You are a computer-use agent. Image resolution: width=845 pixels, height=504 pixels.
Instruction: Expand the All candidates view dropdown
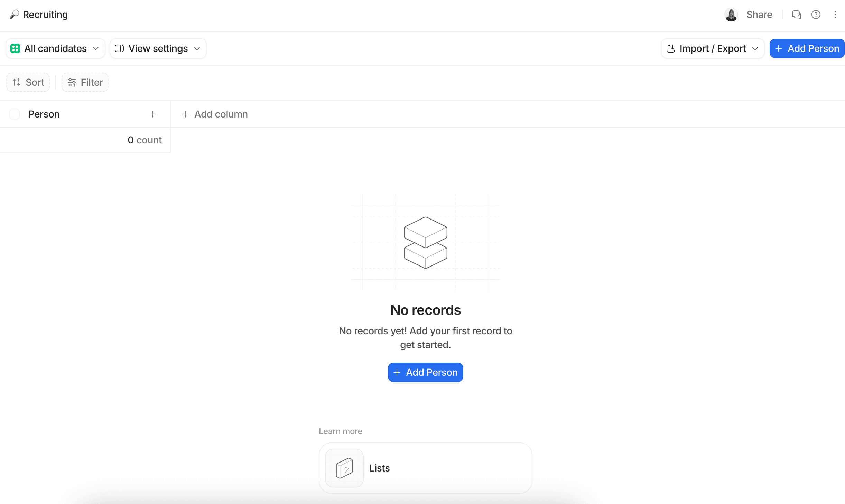96,48
